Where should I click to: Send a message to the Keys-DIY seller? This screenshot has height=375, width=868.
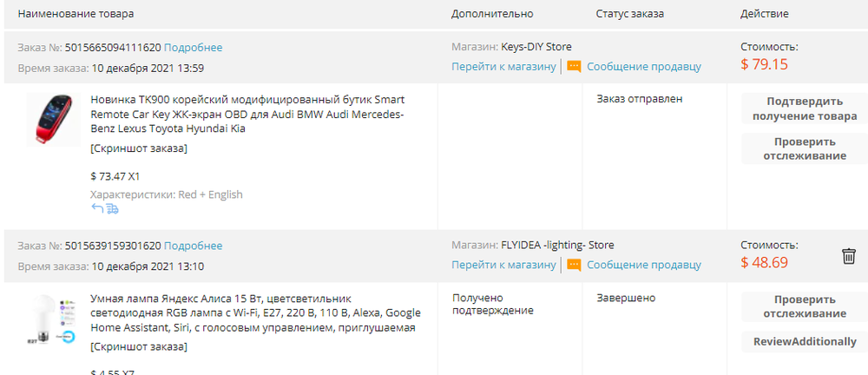644,67
